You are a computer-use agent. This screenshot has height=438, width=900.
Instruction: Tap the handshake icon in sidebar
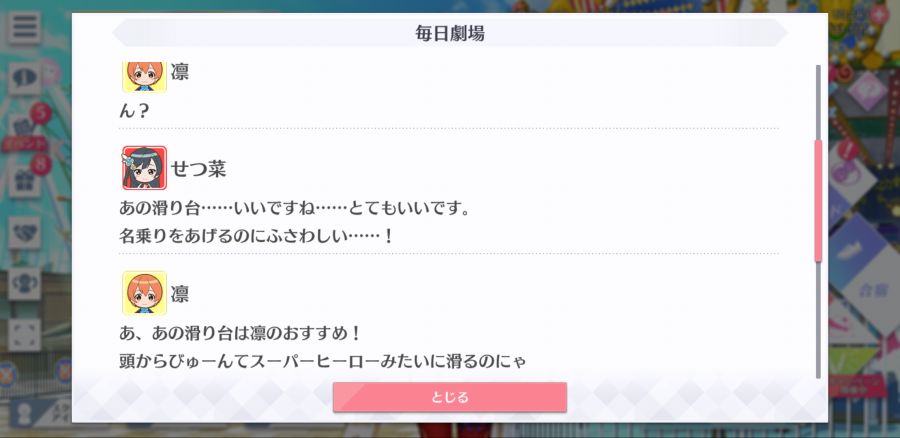(x=24, y=232)
